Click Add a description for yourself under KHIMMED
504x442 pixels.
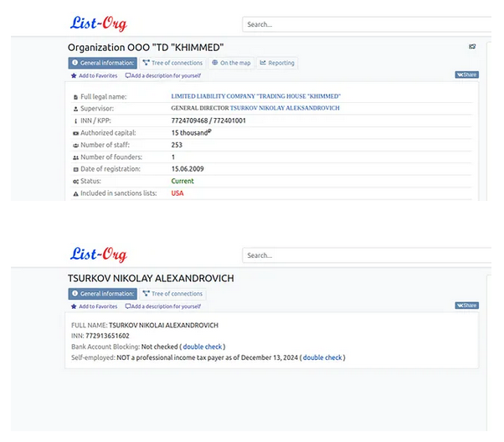coord(163,75)
